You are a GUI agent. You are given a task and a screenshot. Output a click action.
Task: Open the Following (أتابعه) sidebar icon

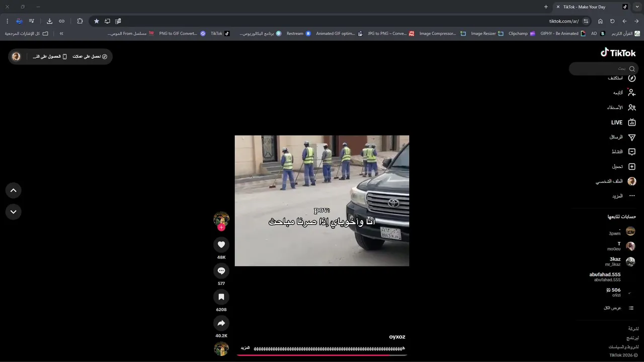click(x=632, y=93)
